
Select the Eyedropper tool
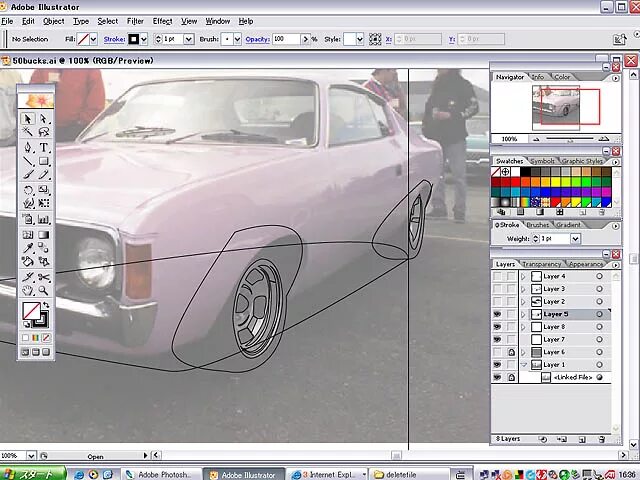click(28, 248)
